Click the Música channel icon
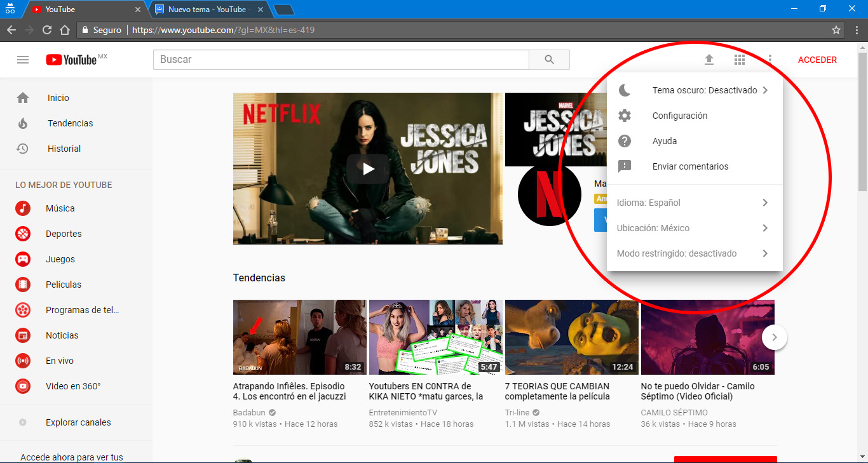868x463 pixels. pyautogui.click(x=23, y=208)
